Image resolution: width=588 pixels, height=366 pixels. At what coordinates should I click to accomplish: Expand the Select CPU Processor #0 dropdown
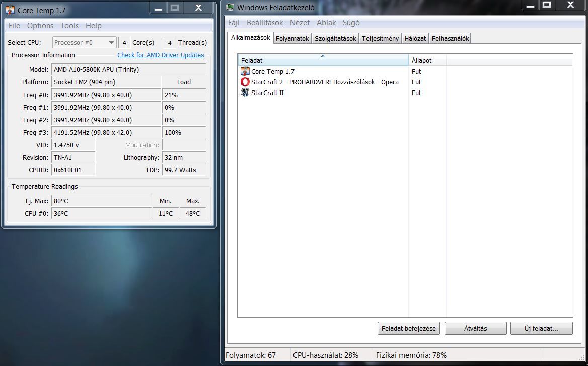click(x=85, y=42)
